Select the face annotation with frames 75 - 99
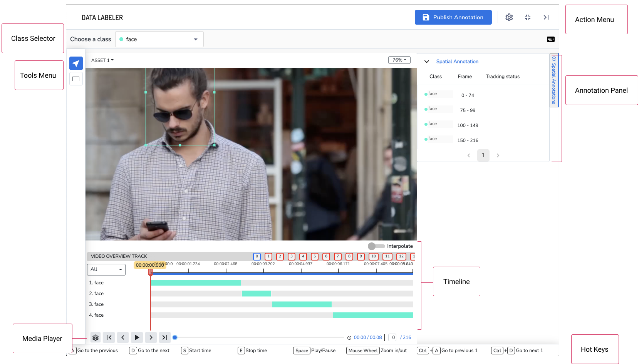This screenshot has width=644, height=364. pos(483,110)
